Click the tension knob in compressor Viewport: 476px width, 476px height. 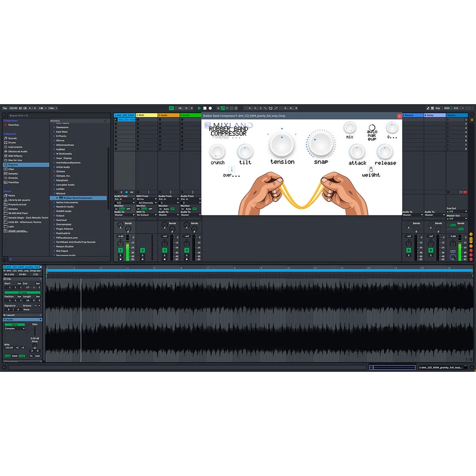tap(282, 145)
